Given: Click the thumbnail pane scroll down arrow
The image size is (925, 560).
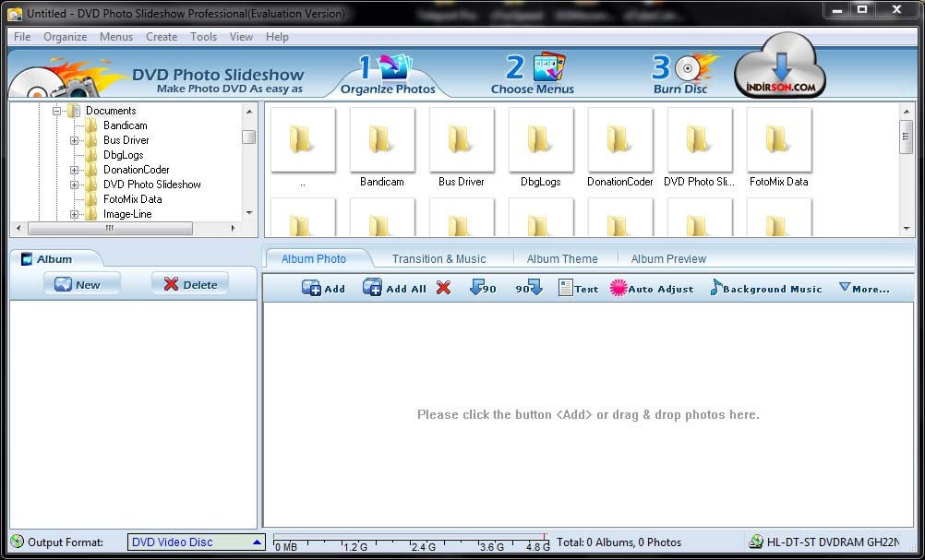Looking at the screenshot, I should tap(907, 229).
